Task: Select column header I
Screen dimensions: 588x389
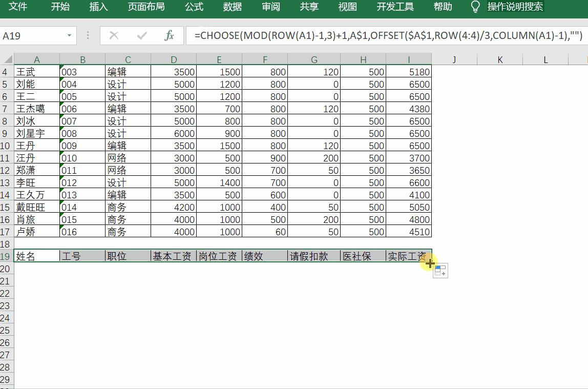Action: 409,59
